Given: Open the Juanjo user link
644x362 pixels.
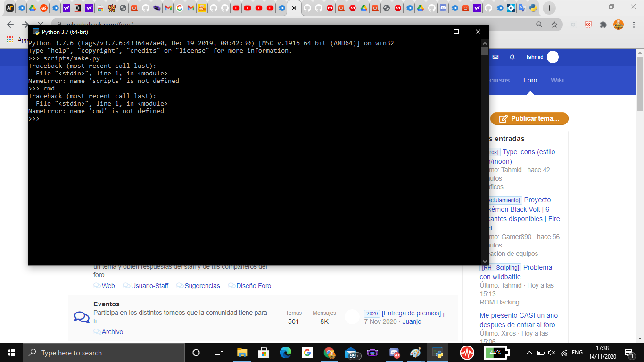Looking at the screenshot, I should pyautogui.click(x=412, y=321).
